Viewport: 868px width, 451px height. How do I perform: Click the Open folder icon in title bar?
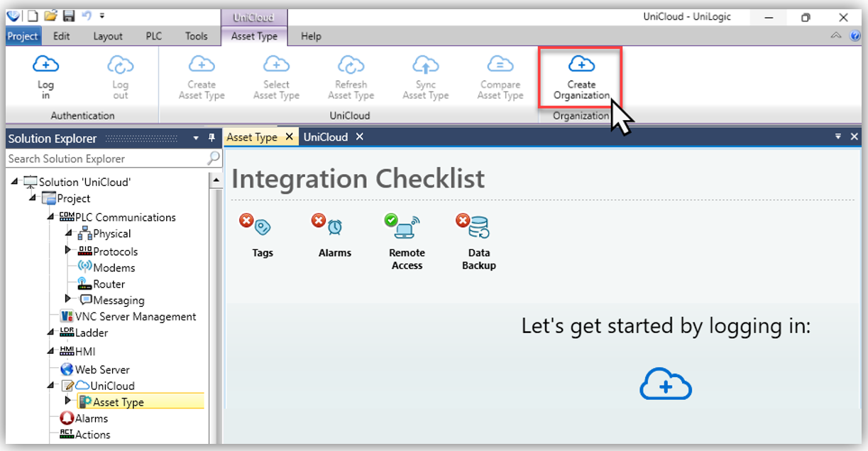pos(50,15)
